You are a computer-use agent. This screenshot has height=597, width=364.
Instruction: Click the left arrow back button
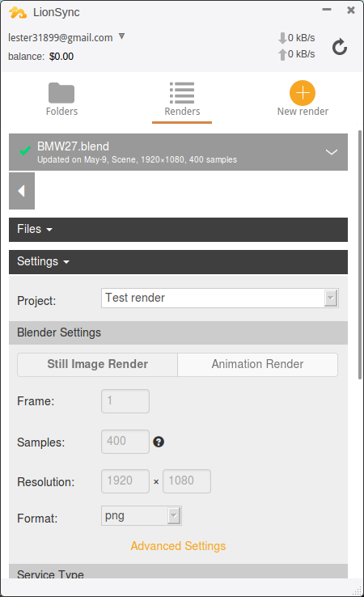[22, 191]
